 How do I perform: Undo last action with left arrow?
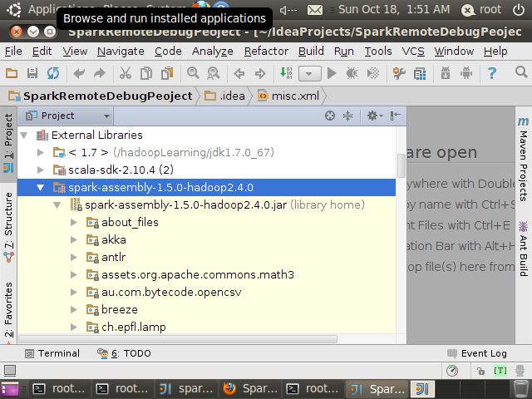coord(79,73)
